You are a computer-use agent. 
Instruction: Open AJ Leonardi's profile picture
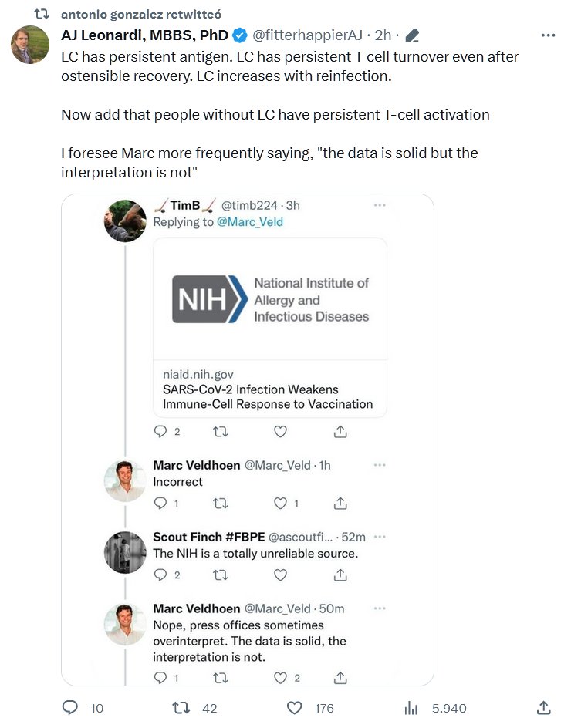coord(30,44)
